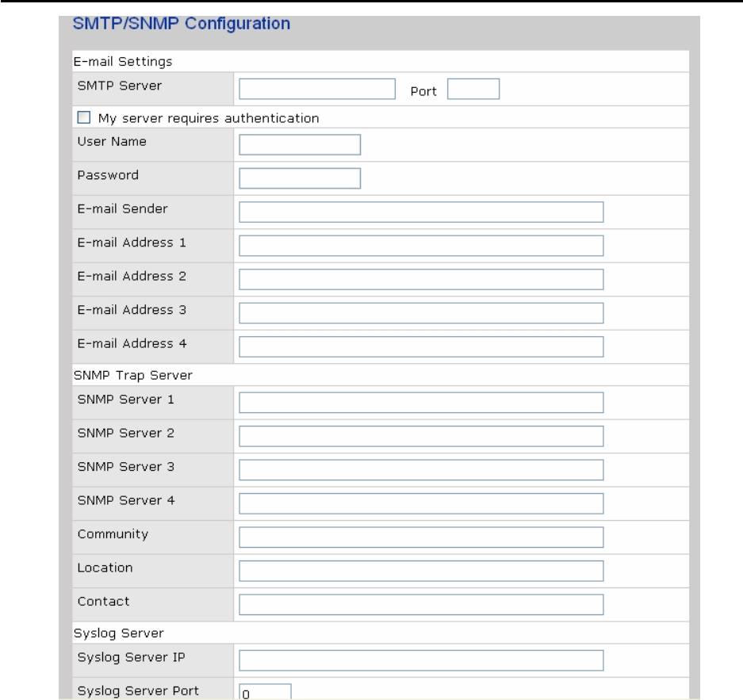Click the E-mail Address 4 input
The image size is (743, 700).
point(421,347)
